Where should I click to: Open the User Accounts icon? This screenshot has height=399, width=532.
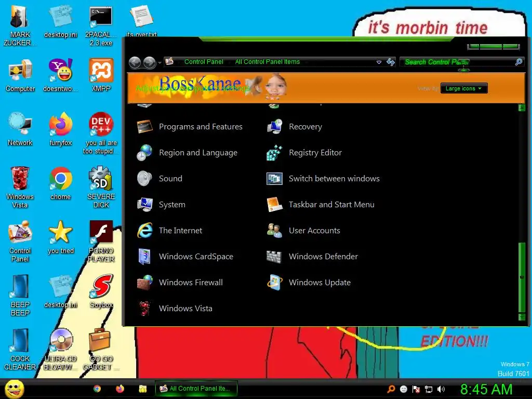(x=274, y=231)
